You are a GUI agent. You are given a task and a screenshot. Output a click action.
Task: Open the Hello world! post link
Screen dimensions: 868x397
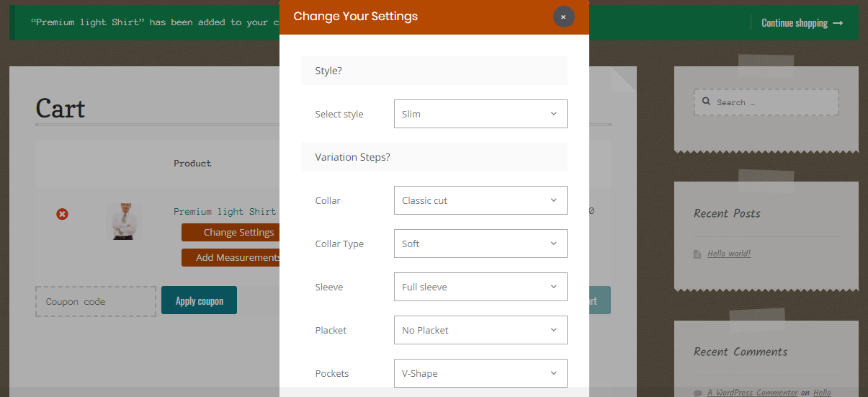(x=729, y=254)
